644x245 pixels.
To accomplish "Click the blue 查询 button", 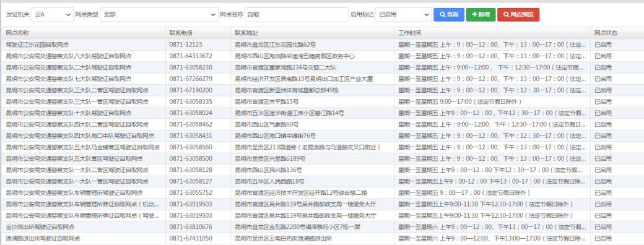I will (x=449, y=14).
